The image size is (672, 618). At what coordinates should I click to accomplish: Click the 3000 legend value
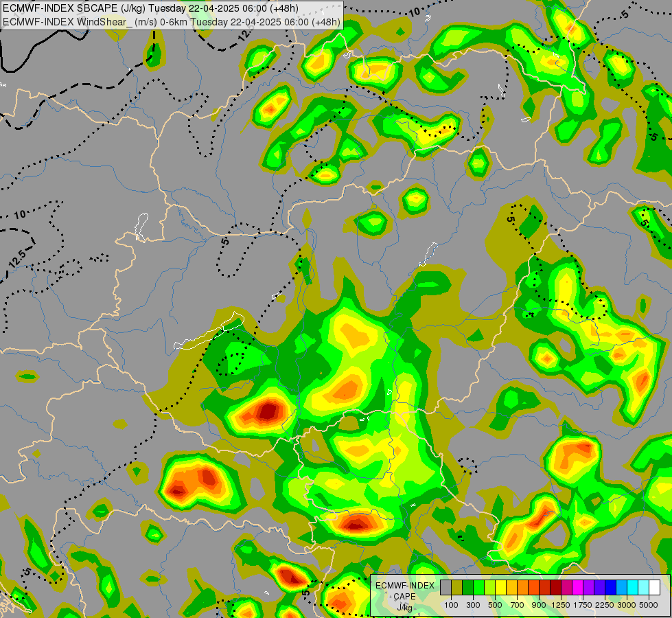[x=627, y=605]
